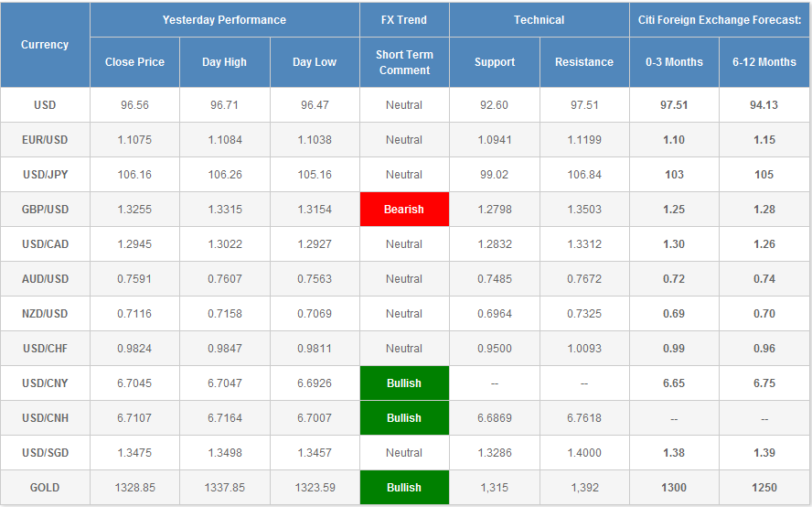Select the Close Price column header
This screenshot has height=507, width=812.
(134, 62)
